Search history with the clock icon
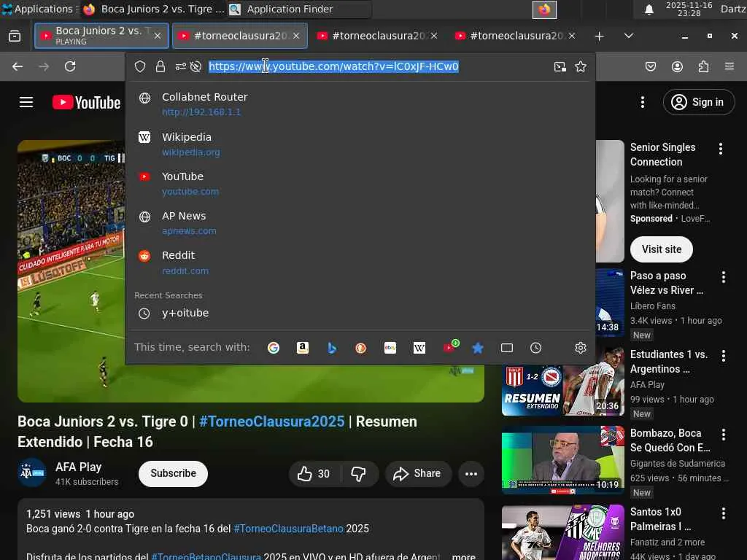The width and height of the screenshot is (747, 560). click(x=536, y=348)
